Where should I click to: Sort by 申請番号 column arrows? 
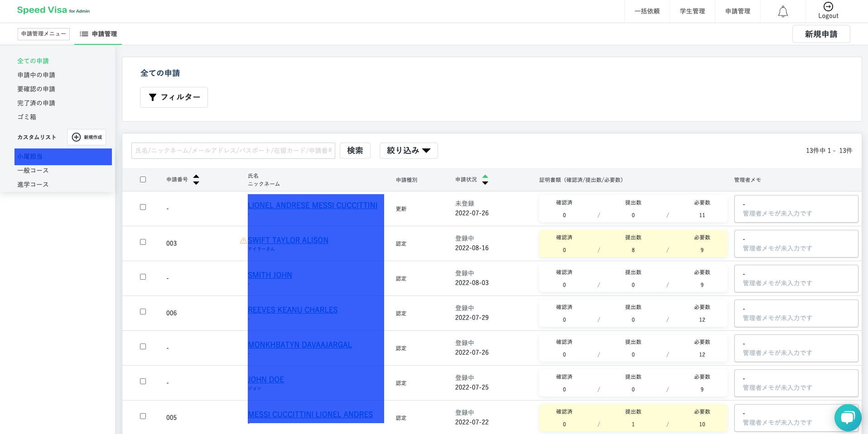196,180
